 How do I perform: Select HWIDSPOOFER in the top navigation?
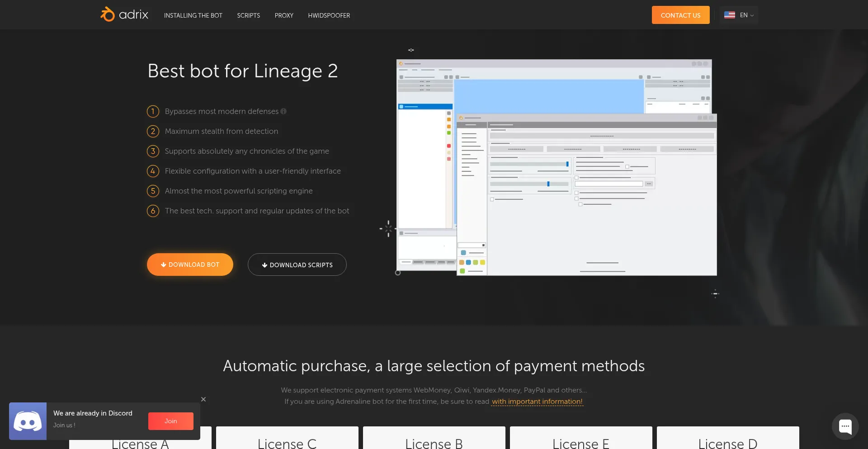click(x=329, y=15)
